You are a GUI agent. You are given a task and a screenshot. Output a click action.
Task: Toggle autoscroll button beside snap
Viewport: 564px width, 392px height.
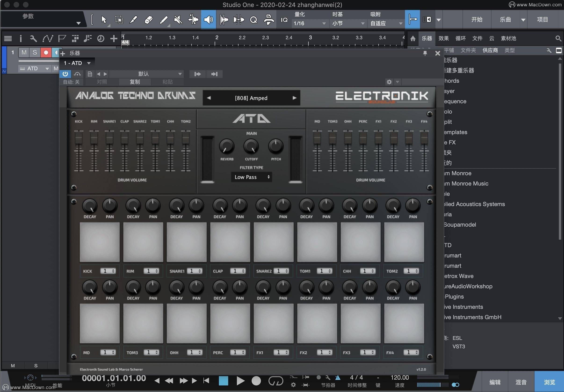[x=427, y=20]
